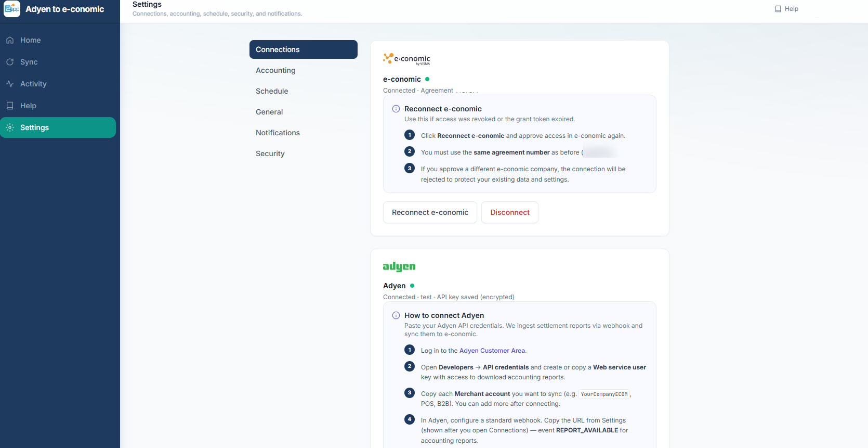Click the green Adyen logo
Viewport: 868px width, 448px height.
pyautogui.click(x=399, y=266)
